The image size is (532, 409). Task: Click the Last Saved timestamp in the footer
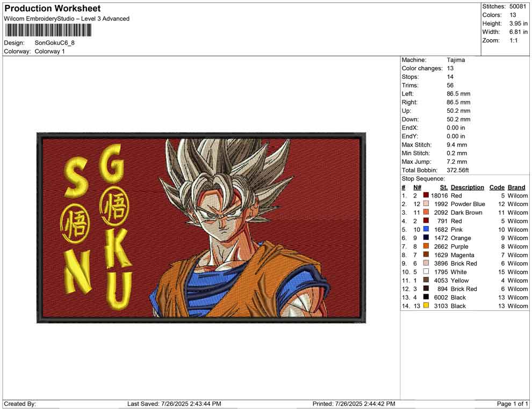174,404
